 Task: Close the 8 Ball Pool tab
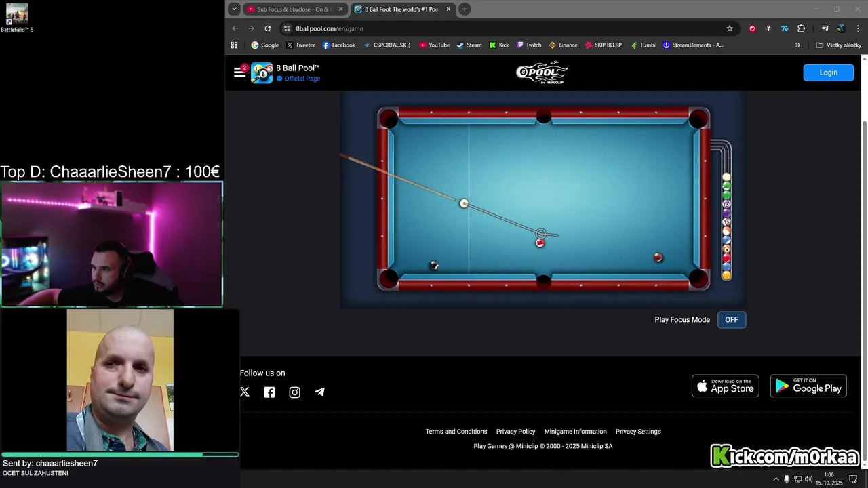[x=448, y=9]
